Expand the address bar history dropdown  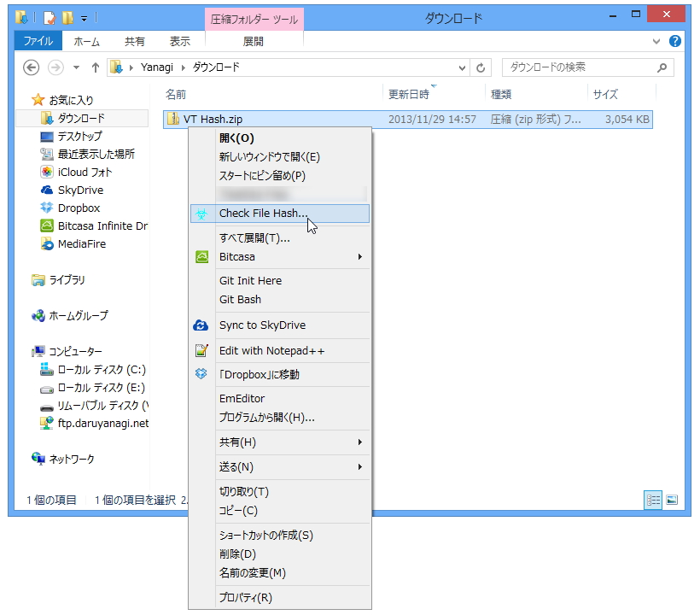coord(461,67)
